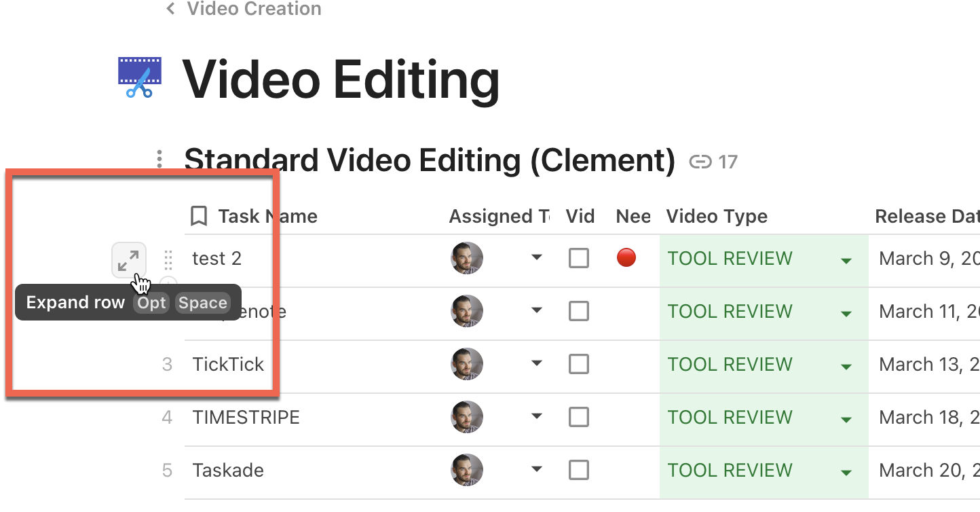Expand the Video Type dropdown for Taskade
This screenshot has height=512, width=980.
pos(846,473)
